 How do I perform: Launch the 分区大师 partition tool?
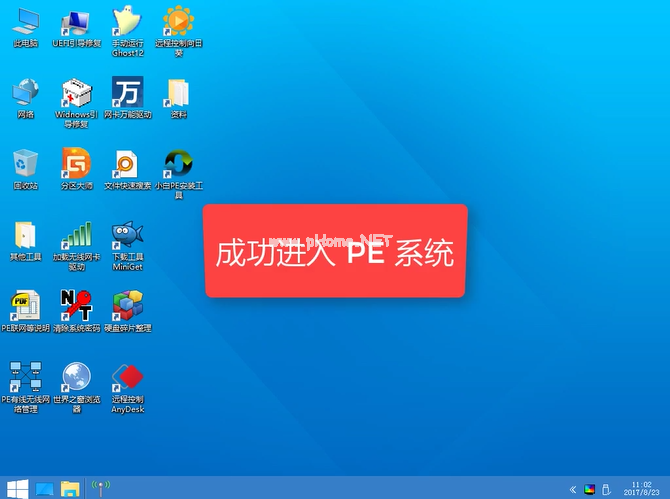click(x=76, y=170)
